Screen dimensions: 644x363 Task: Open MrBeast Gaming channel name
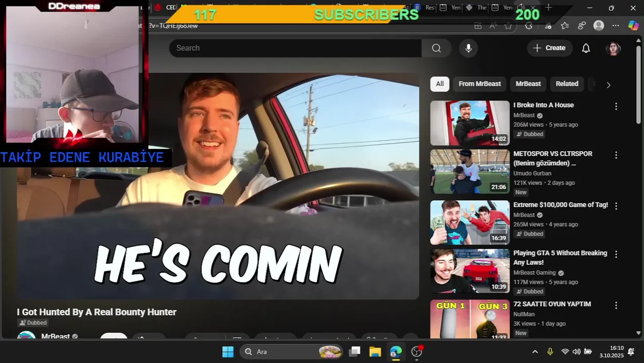tap(535, 273)
